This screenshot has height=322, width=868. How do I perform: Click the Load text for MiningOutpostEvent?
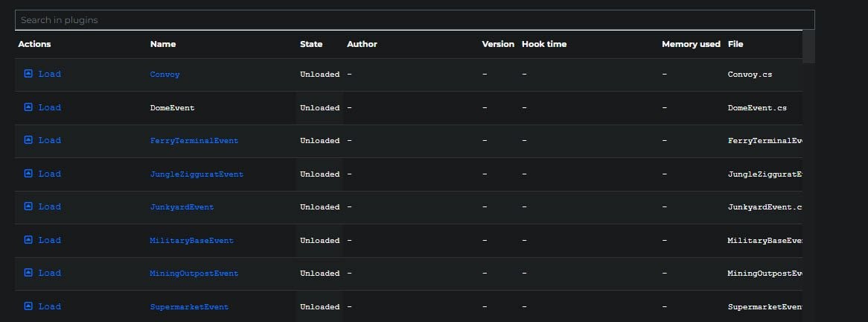[x=50, y=273]
